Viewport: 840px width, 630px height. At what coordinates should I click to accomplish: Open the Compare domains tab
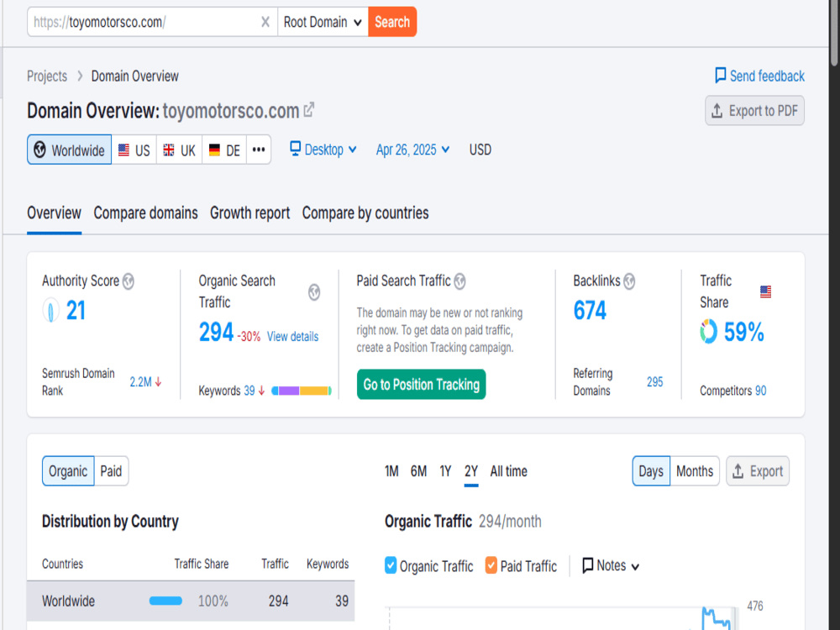coord(145,213)
